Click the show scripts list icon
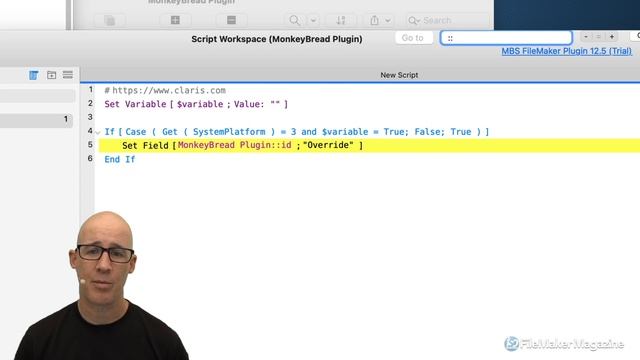This screenshot has height=360, width=640. pos(34,75)
